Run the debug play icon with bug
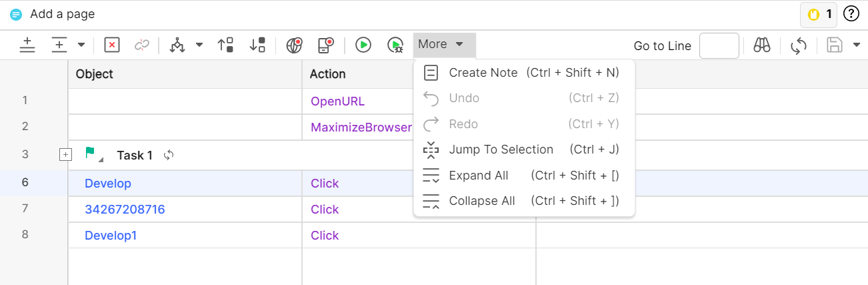 point(395,45)
